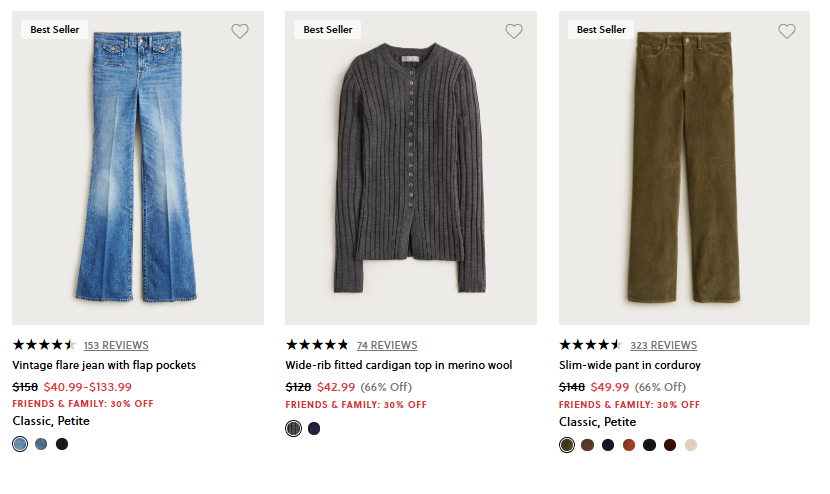
Task: Save the corduroy pant using the heart icon
Action: tap(787, 31)
